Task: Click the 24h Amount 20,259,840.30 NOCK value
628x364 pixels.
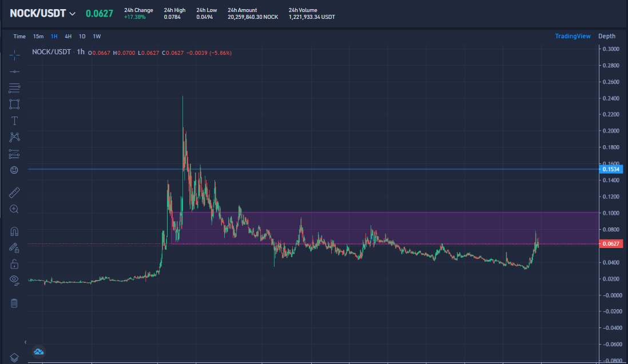Action: 253,17
